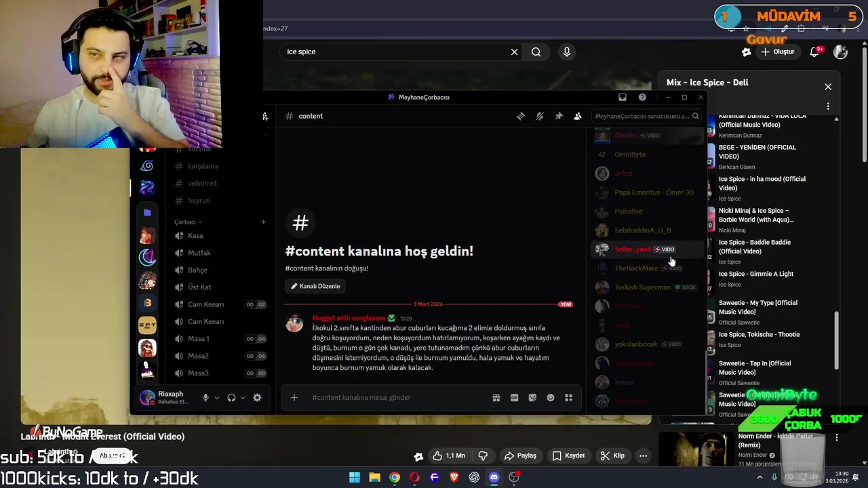Click the Kanalı Düzenle button
868x488 pixels.
click(x=315, y=286)
